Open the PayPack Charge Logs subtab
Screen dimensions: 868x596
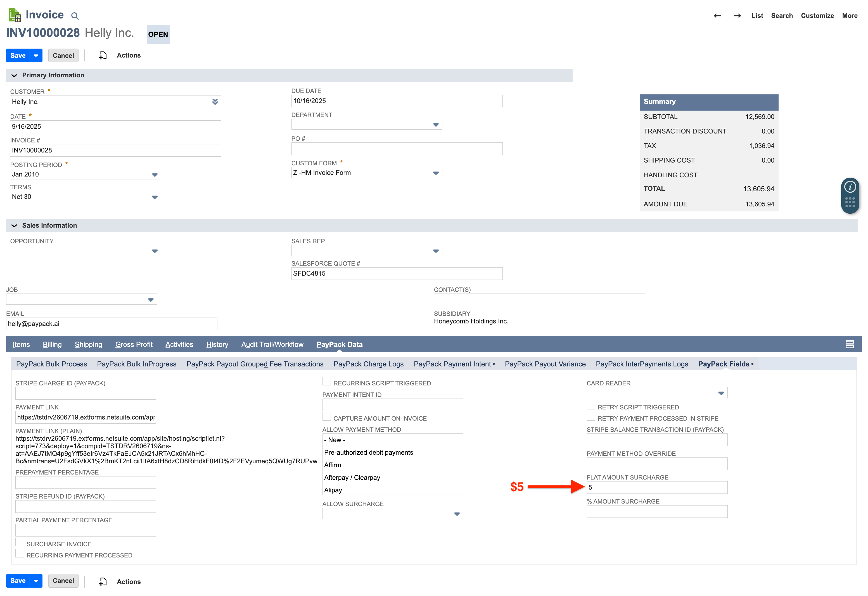click(368, 364)
